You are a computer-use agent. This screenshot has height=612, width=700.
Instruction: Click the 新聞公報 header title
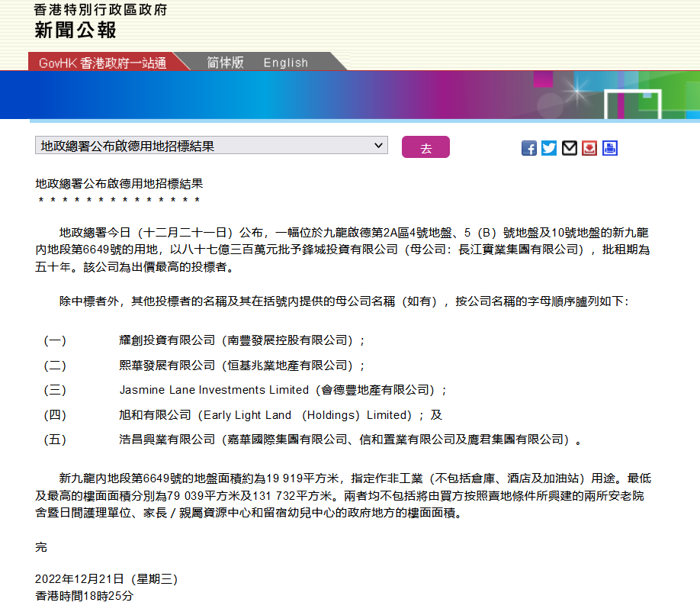pos(75,31)
